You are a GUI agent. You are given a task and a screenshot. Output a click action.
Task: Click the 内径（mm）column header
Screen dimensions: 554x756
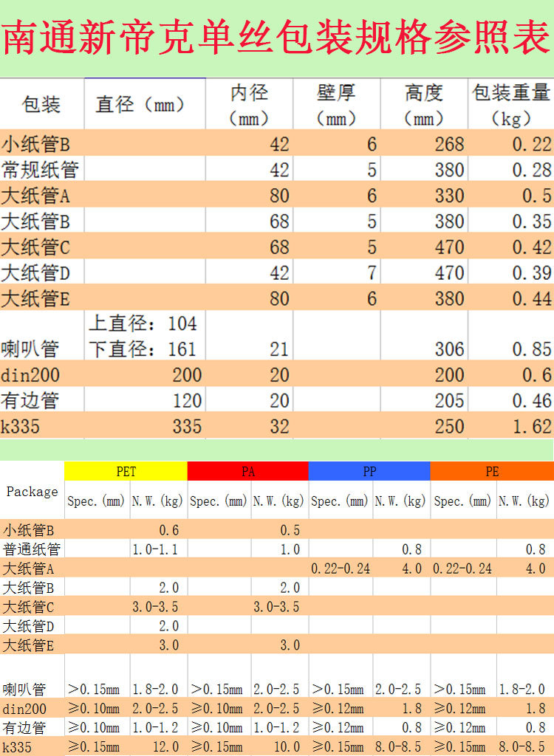[249, 105]
